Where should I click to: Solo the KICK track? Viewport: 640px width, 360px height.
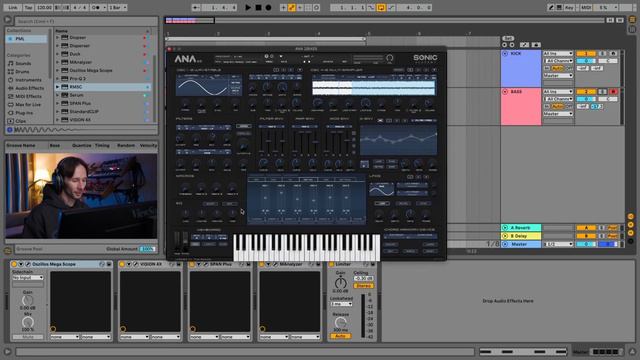pyautogui.click(x=602, y=53)
